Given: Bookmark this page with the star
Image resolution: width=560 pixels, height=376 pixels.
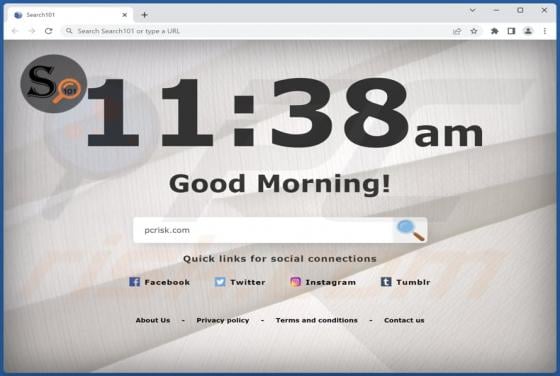Looking at the screenshot, I should [x=474, y=31].
